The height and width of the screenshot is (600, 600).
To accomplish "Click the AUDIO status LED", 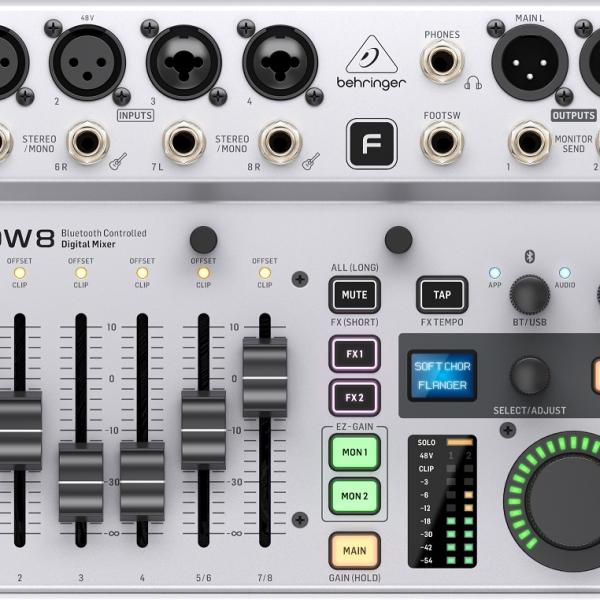I will (x=565, y=273).
